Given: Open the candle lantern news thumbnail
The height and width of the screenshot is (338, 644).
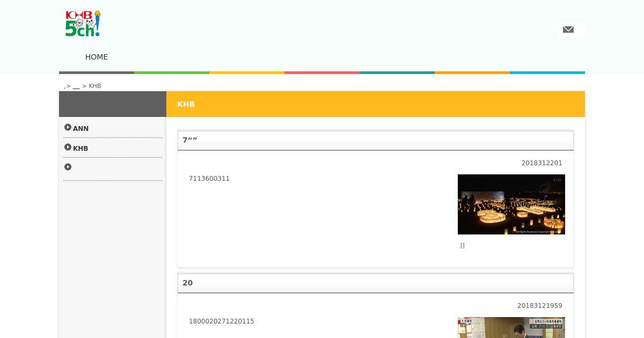Looking at the screenshot, I should pos(511,204).
